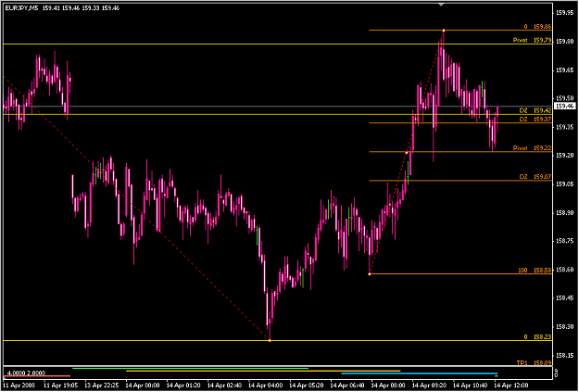The image size is (579, 392).
Task: Click the '14 Apr 02:40' time label
Action: coord(224,386)
